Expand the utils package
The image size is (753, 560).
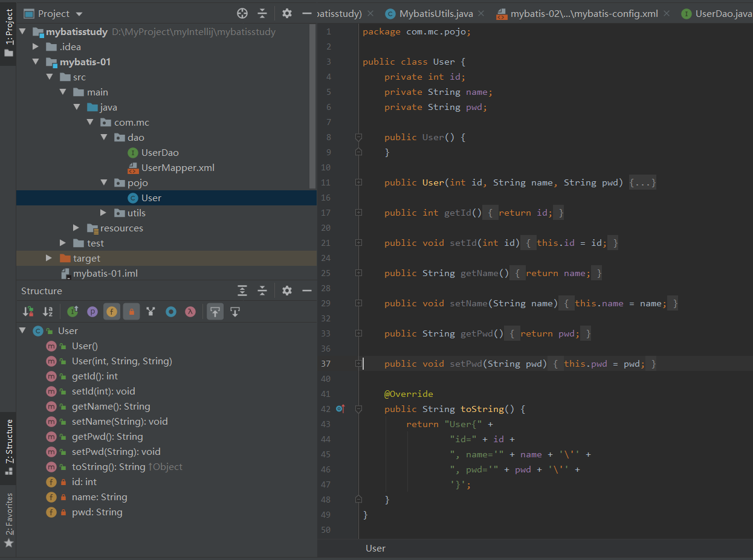point(104,213)
